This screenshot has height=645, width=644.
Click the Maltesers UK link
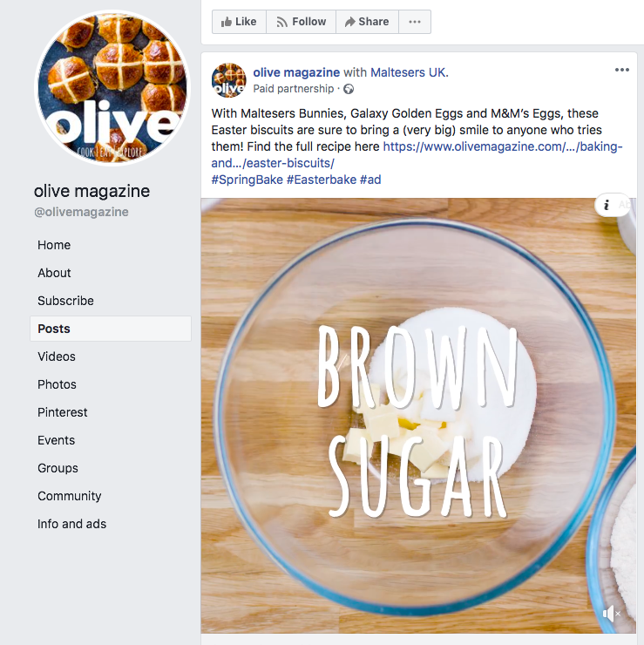(410, 72)
